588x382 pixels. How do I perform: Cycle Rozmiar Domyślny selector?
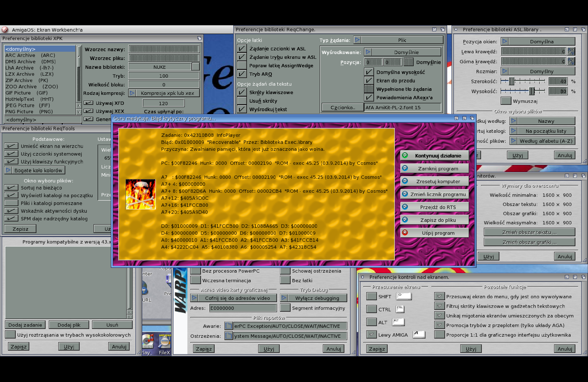(538, 71)
